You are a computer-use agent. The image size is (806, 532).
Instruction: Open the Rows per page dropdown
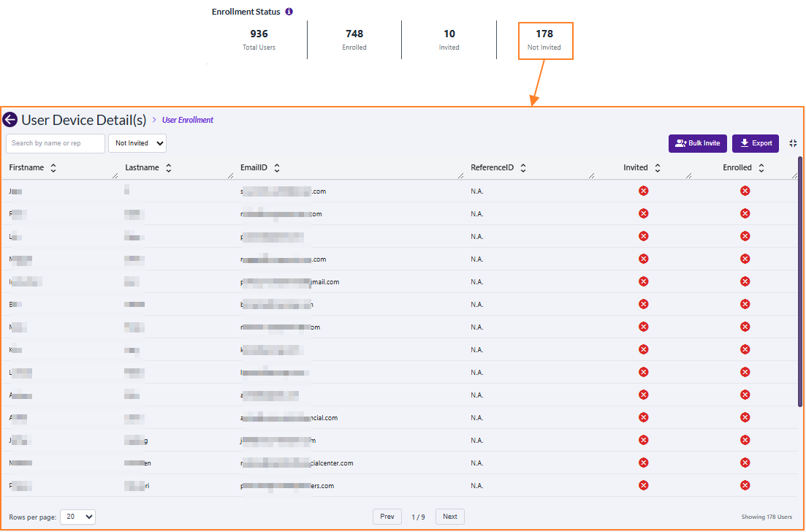pyautogui.click(x=77, y=517)
